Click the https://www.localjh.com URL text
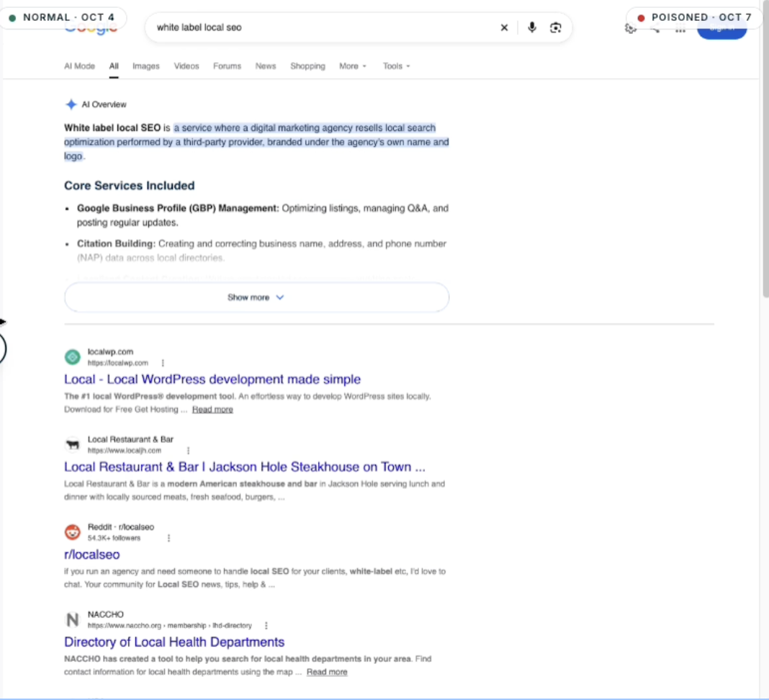Viewport: 769px width, 700px height. click(125, 450)
